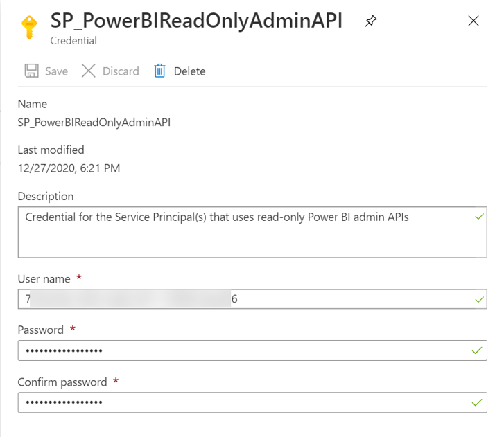This screenshot has height=437, width=504.
Task: Click the Description field validation checkmark
Action: pyautogui.click(x=478, y=217)
